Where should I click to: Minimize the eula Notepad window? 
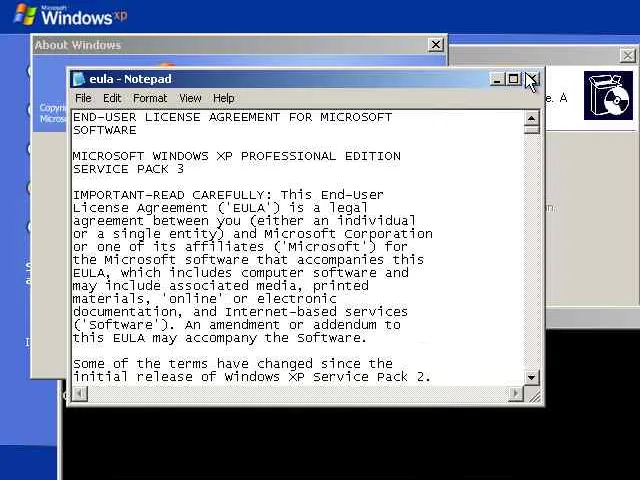pyautogui.click(x=497, y=79)
